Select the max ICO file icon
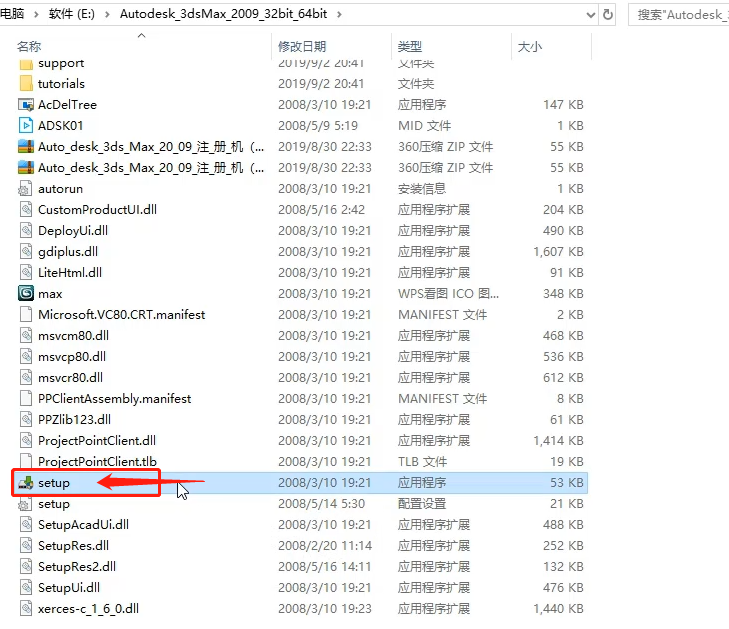 coord(26,293)
